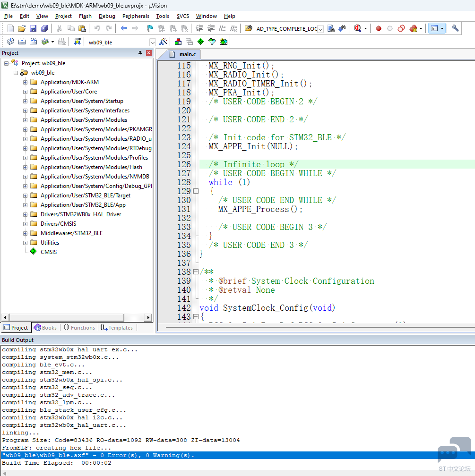Navigate backwards with blue arrow
This screenshot has height=476, width=475.
tap(124, 28)
